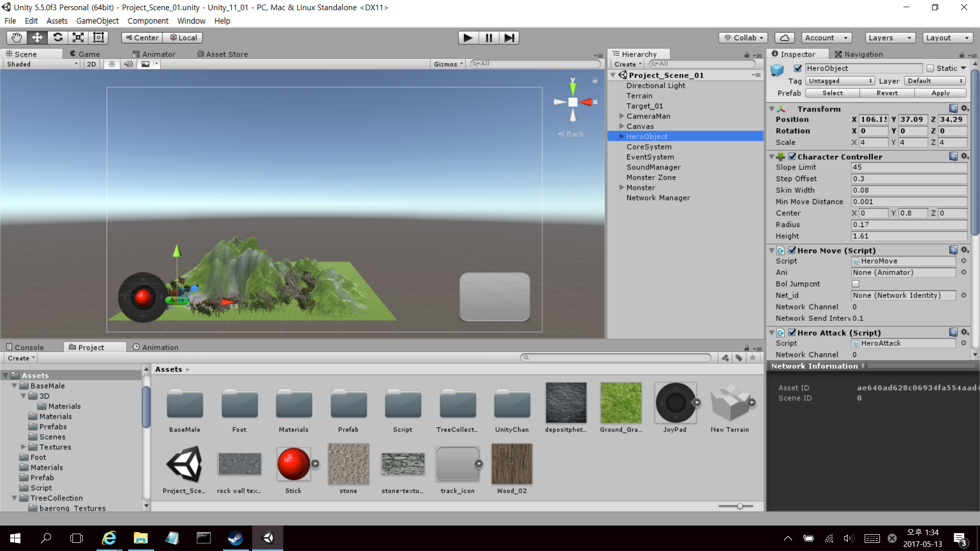Screen dimensions: 980x551
Task: Open the Layers dropdown
Action: pos(890,38)
